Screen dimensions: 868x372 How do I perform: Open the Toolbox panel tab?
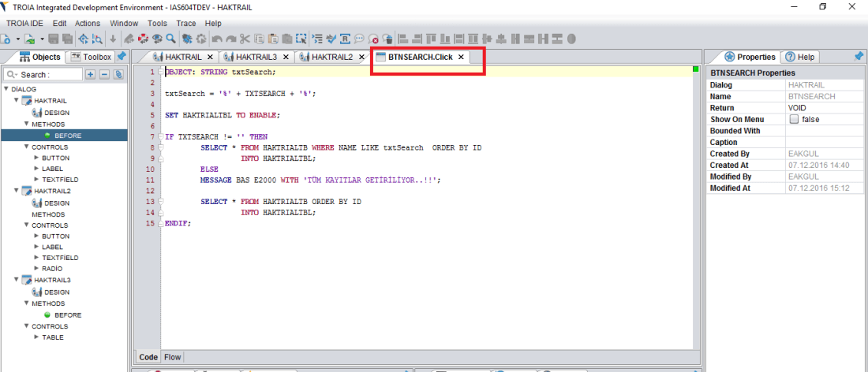[x=92, y=57]
